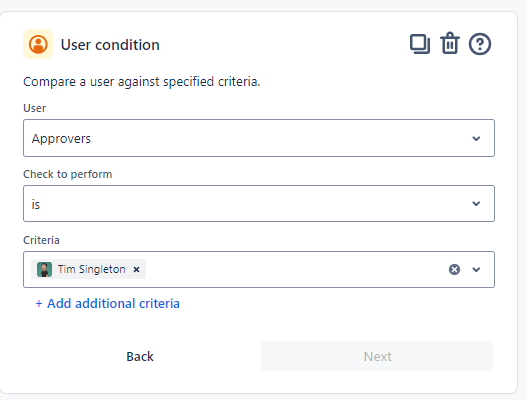Expand the Criteria dropdown chevron
The height and width of the screenshot is (400, 527).
[476, 269]
